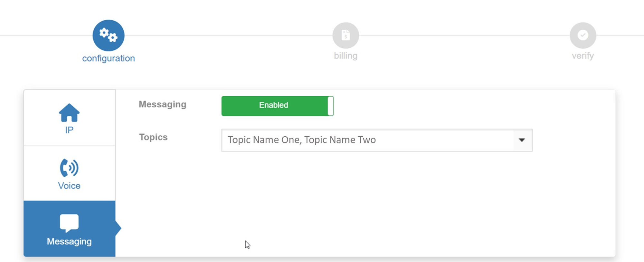
Task: Go to the configuration step text link
Action: [x=109, y=58]
